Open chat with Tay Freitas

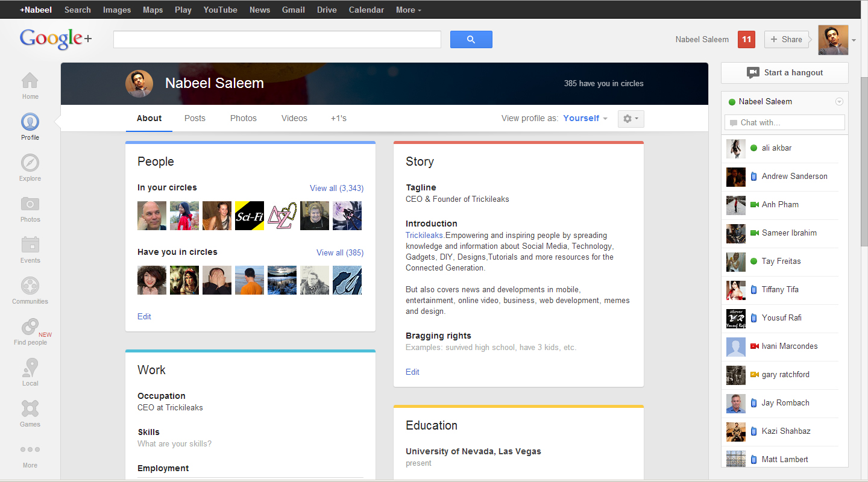coord(782,261)
